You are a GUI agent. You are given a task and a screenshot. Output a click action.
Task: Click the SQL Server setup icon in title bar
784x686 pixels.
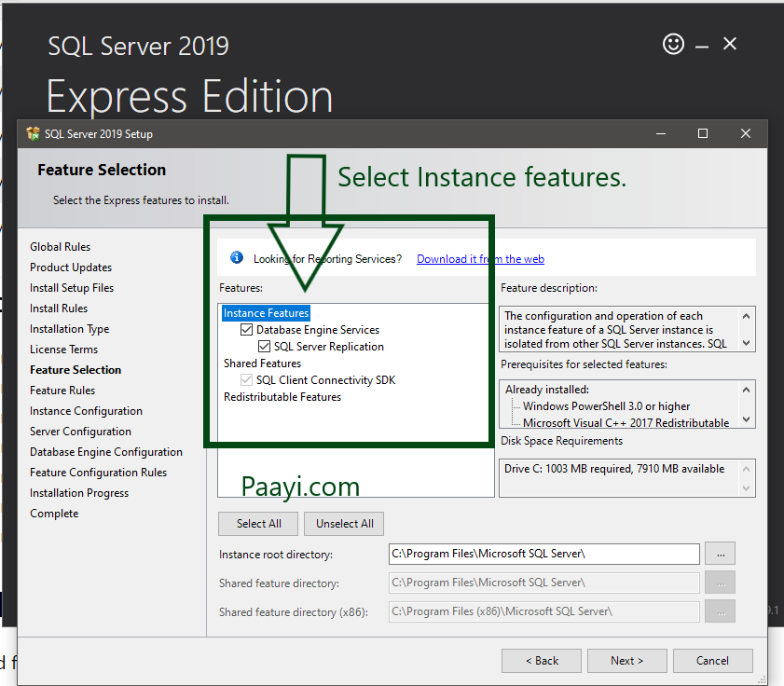(x=33, y=133)
